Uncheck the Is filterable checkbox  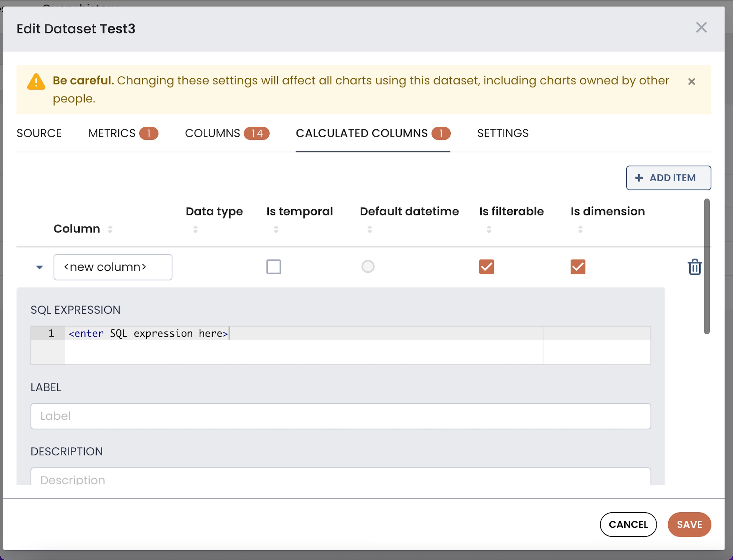(x=486, y=267)
